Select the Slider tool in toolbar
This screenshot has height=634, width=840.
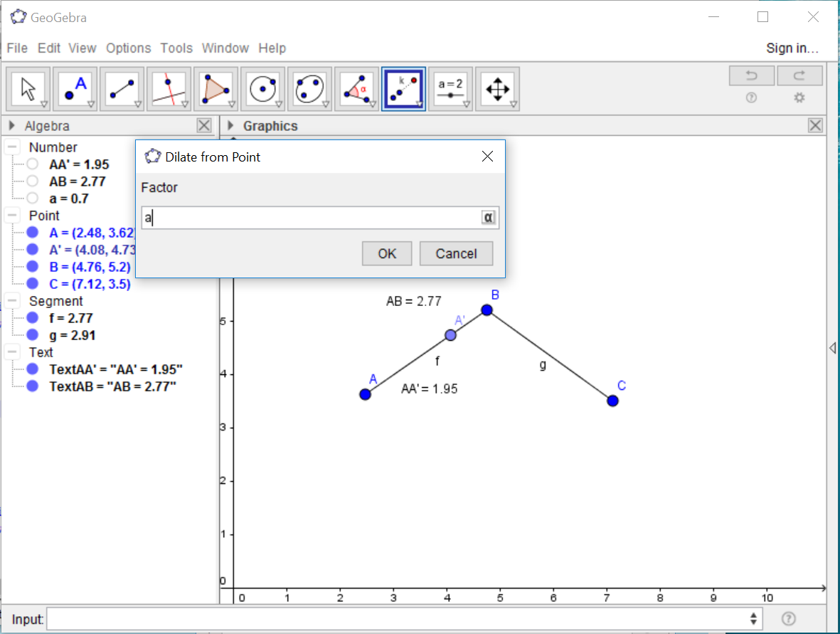click(x=451, y=89)
